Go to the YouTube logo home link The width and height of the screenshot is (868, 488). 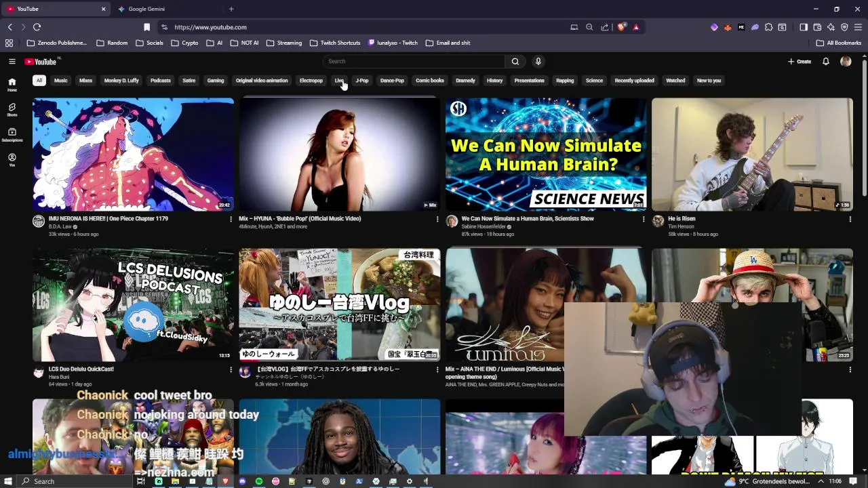41,62
